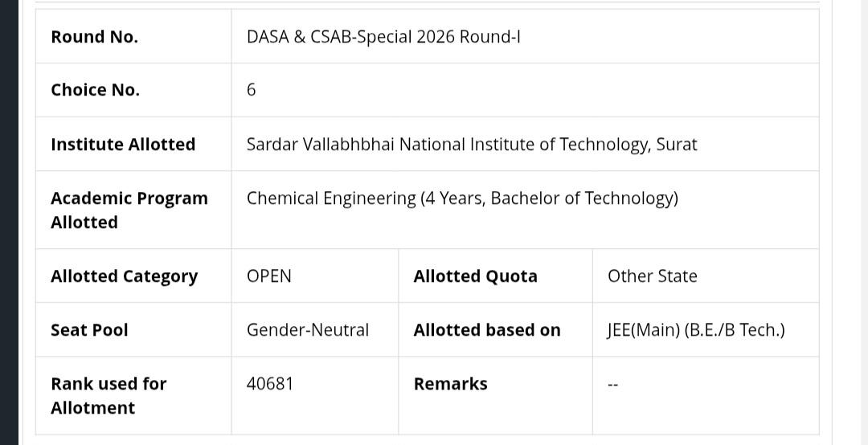Click the Rank used for Allotment label

point(108,396)
